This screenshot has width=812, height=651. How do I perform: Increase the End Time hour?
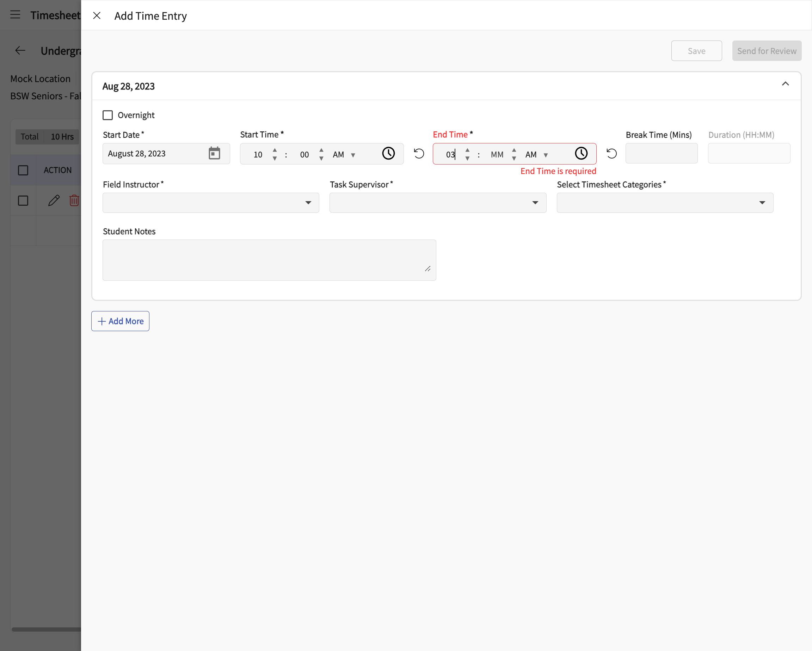[x=467, y=150]
